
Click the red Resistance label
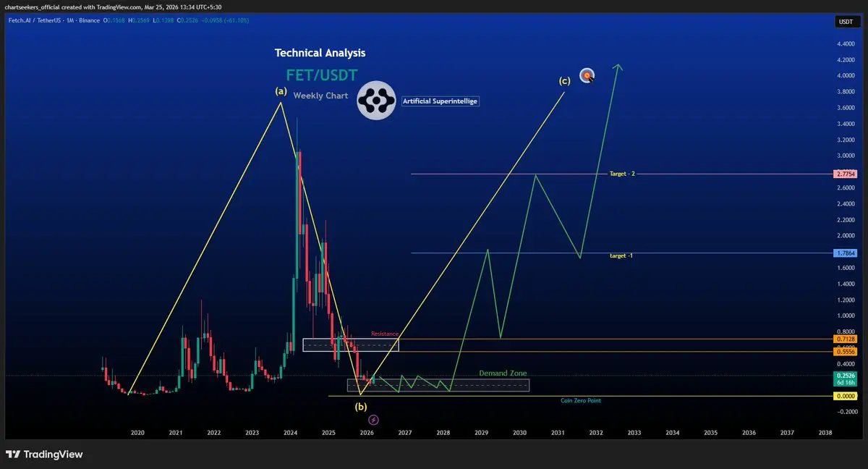click(x=385, y=334)
